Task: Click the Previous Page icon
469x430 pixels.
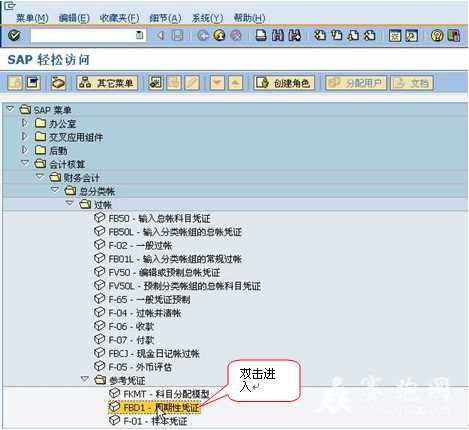Action: click(337, 35)
